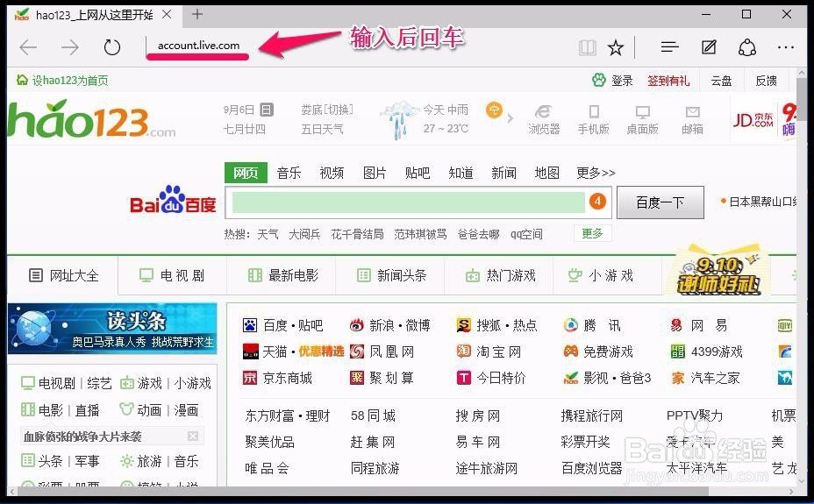This screenshot has width=814, height=504.
Task: Close the hao123 browser tab
Action: click(167, 15)
